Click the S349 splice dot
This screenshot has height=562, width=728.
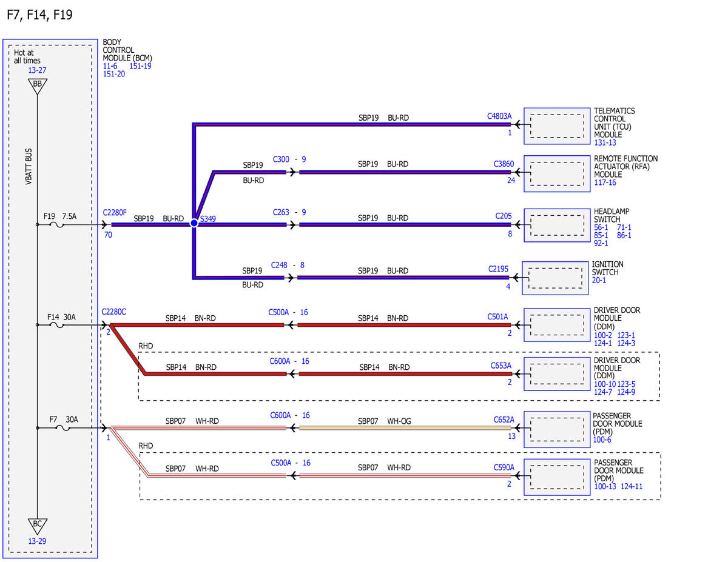194,224
